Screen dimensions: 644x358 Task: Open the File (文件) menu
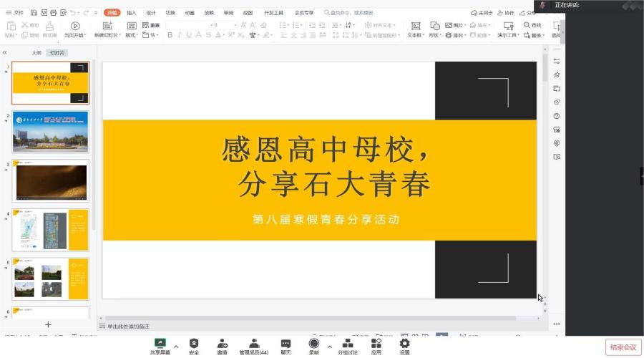click(x=14, y=13)
